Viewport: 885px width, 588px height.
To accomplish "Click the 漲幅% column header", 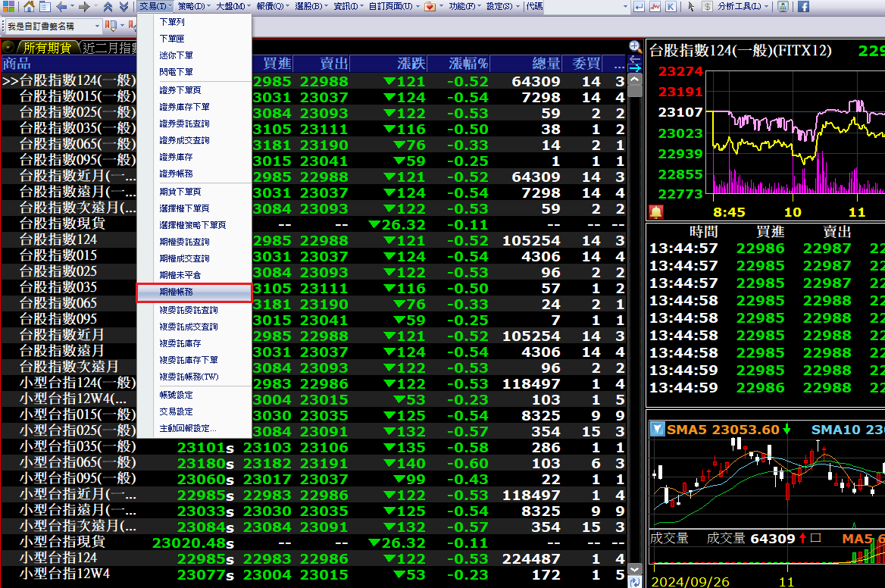I will coord(468,63).
